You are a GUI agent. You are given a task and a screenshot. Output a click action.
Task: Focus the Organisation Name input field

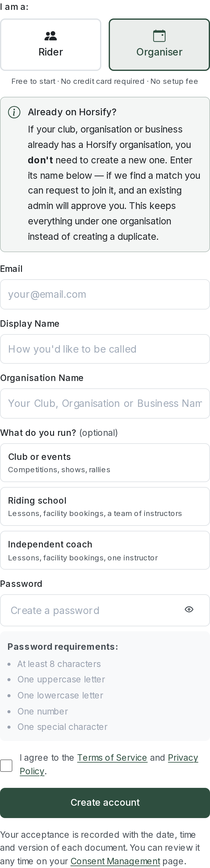[x=105, y=404]
